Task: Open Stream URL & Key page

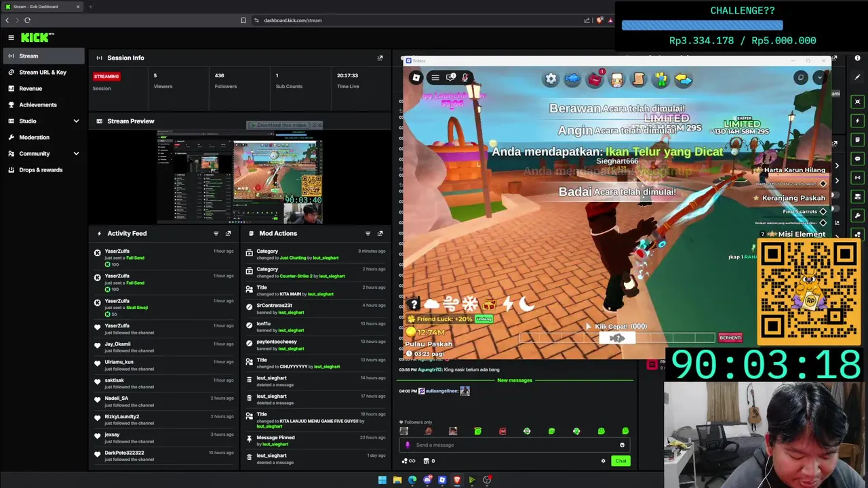Action: click(42, 73)
